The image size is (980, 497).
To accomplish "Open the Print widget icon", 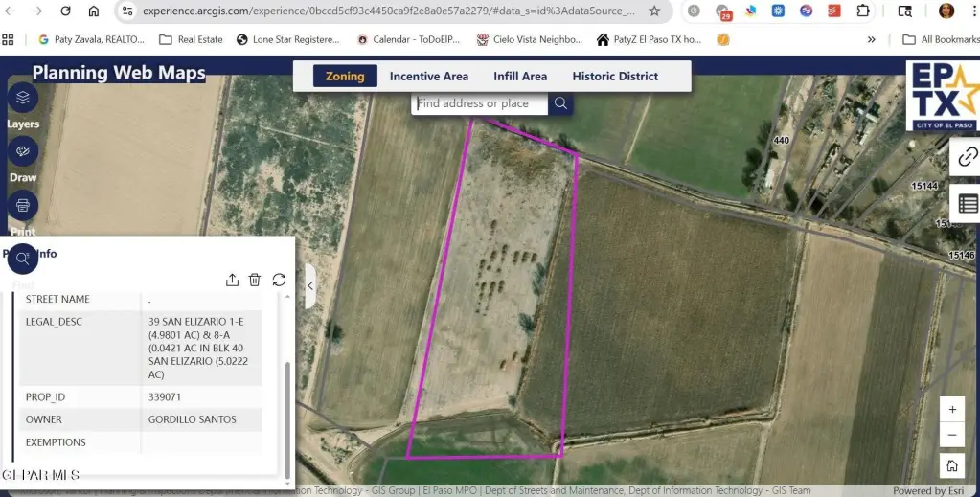I will point(23,205).
